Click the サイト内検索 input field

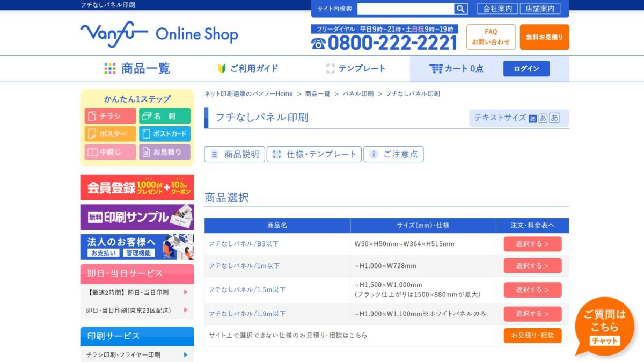[406, 9]
